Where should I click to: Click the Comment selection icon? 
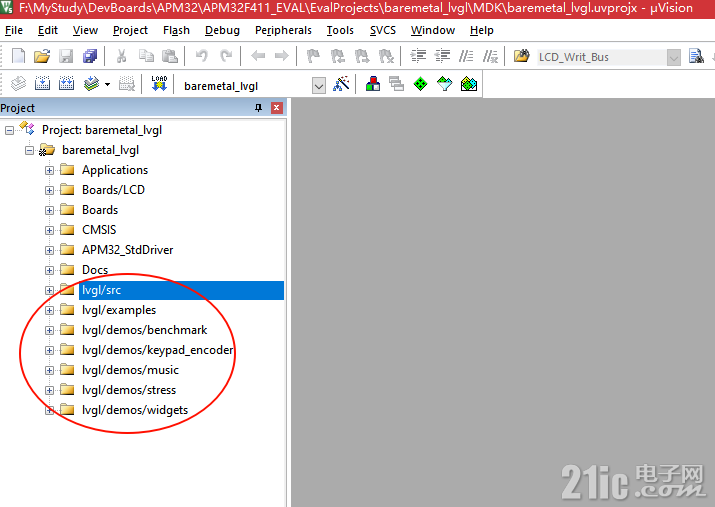click(466, 56)
